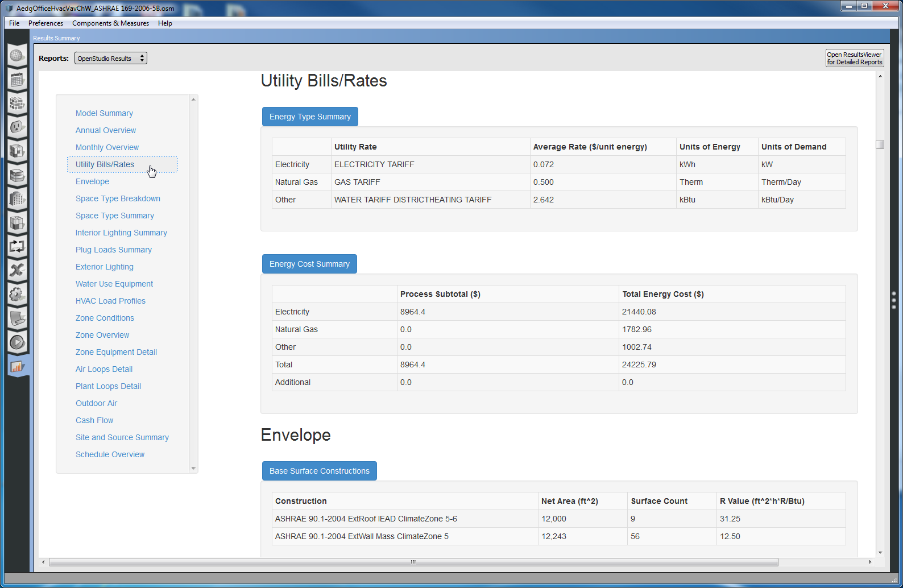Click WATER TARIFF DISTRICTHEATING TARIFF cell
Viewport: 903px width, 588px height.
(430, 200)
